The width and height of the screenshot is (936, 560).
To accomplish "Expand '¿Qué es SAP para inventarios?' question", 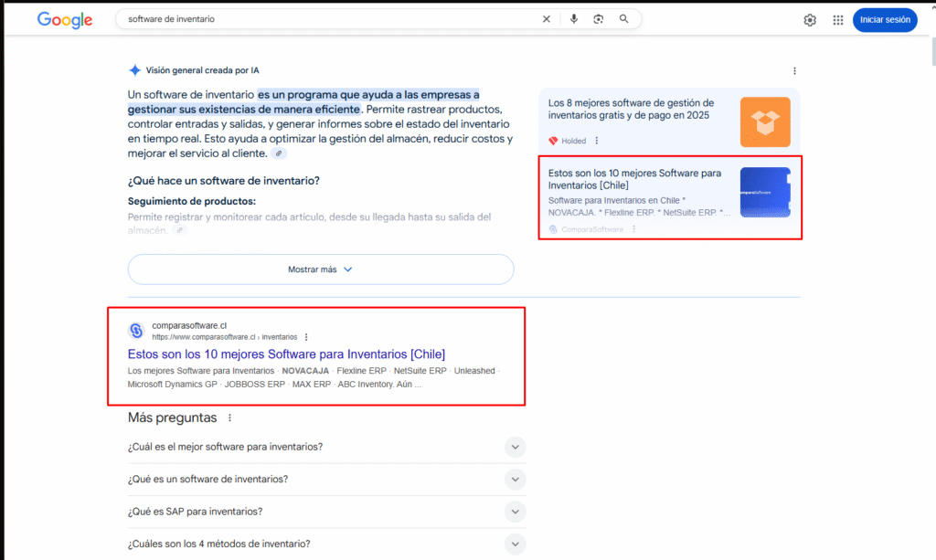I will 326,511.
